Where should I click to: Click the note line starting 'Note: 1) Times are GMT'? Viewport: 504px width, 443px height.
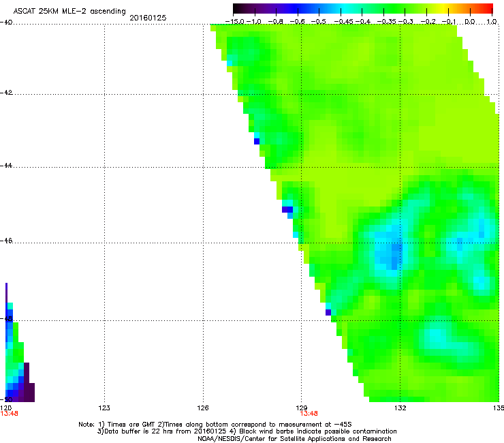pyautogui.click(x=215, y=425)
